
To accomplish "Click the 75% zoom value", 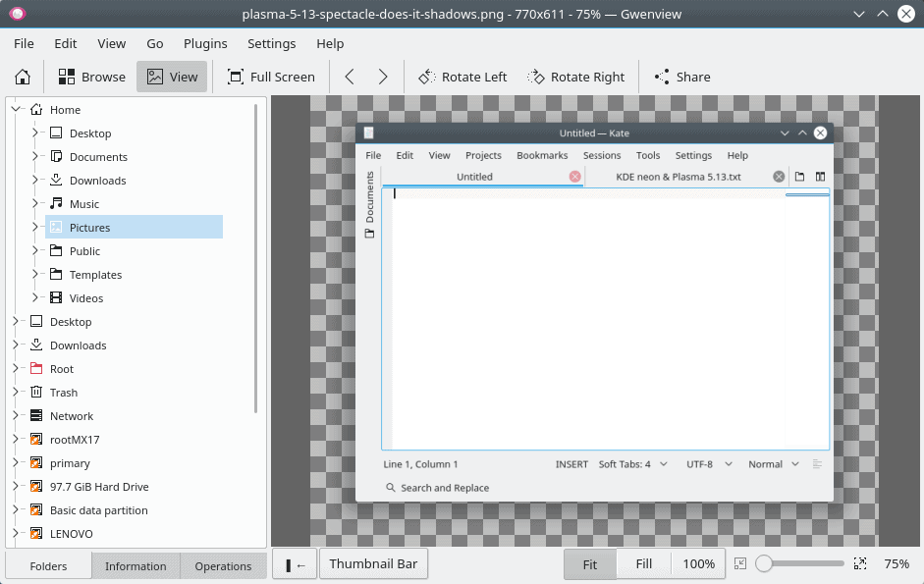I will point(897,564).
